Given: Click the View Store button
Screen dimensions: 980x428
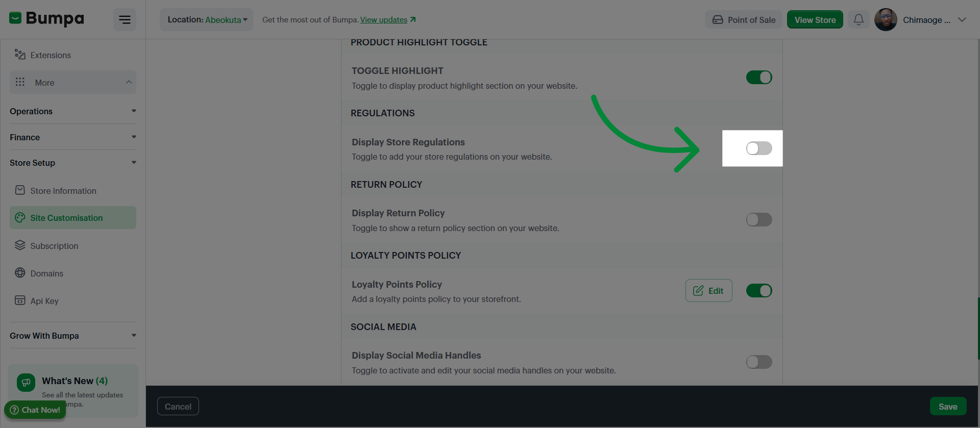Looking at the screenshot, I should 815,20.
